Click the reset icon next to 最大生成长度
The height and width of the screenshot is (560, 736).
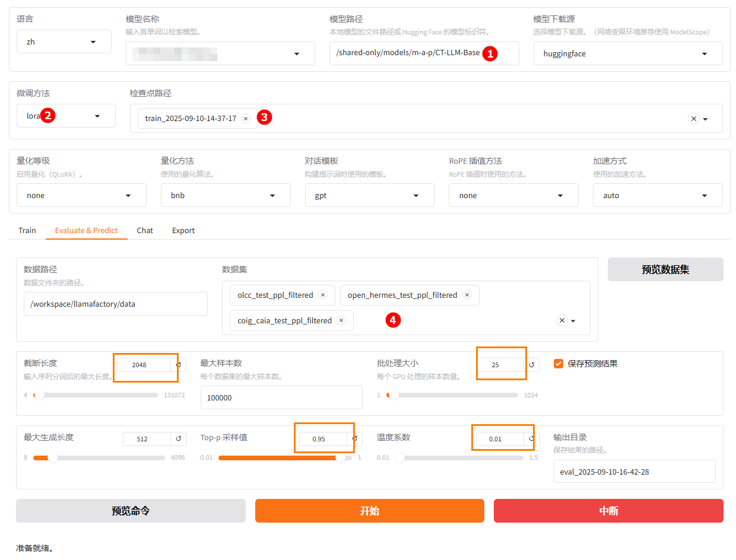pos(179,439)
